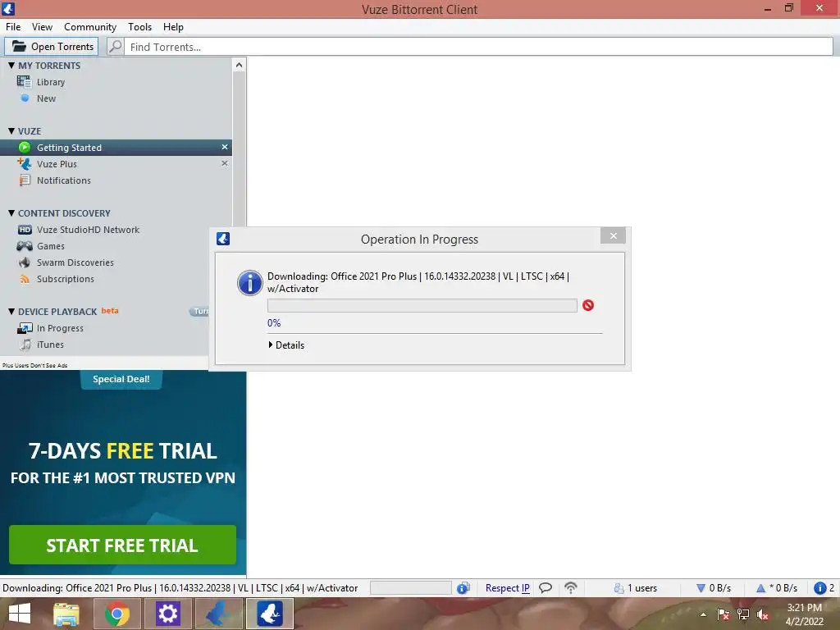
Task: Click the '1 users' status text
Action: click(641, 588)
